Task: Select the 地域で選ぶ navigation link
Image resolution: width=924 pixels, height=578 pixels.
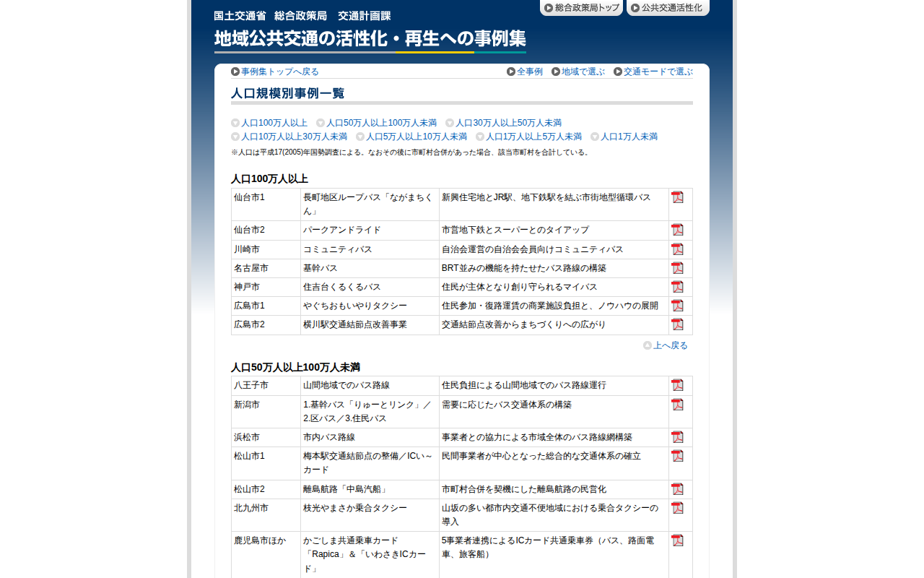Action: [578, 72]
